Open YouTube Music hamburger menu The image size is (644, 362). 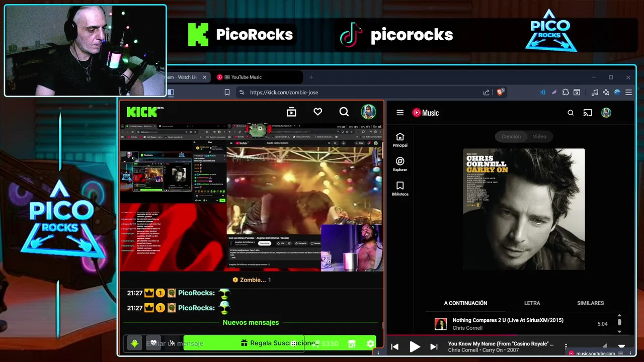coord(400,113)
